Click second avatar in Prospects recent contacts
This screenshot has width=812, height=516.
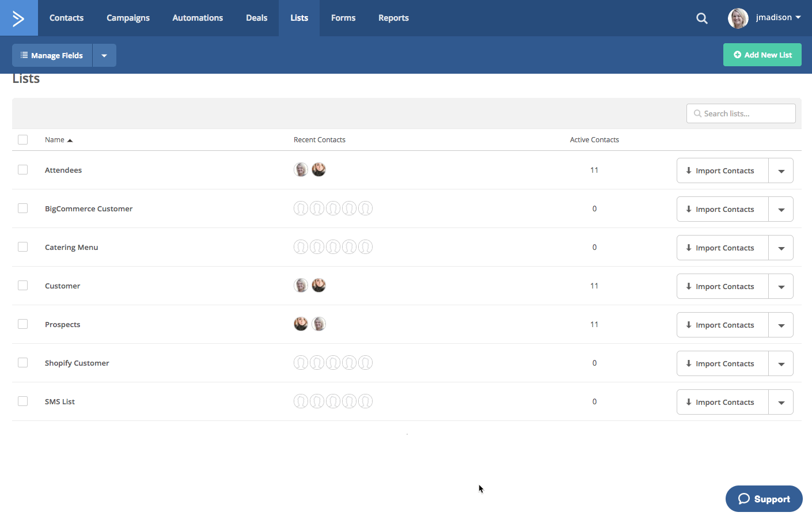click(x=318, y=324)
